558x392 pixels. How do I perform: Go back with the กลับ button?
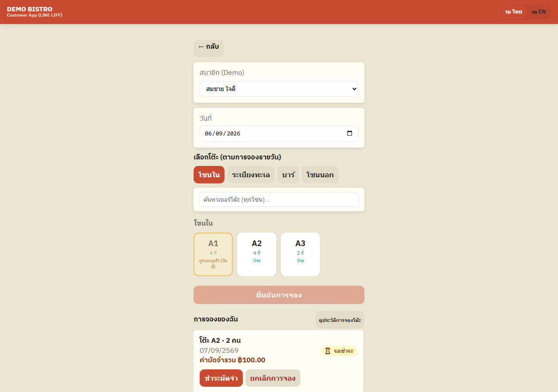coord(208,48)
